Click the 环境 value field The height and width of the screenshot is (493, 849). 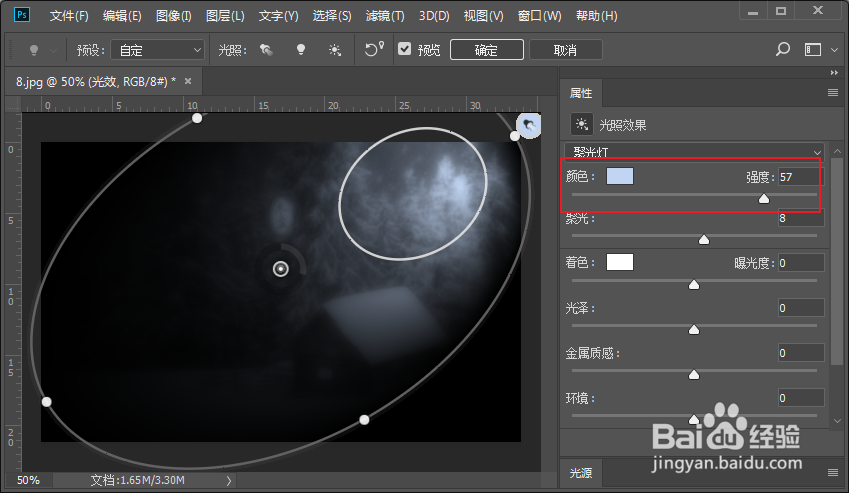801,398
